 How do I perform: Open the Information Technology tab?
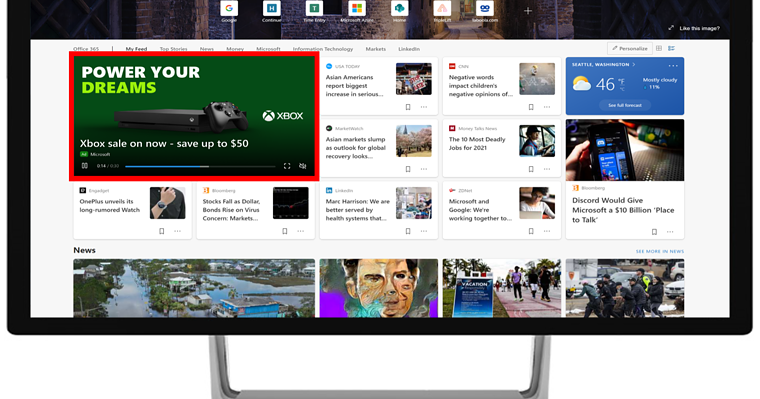point(323,49)
